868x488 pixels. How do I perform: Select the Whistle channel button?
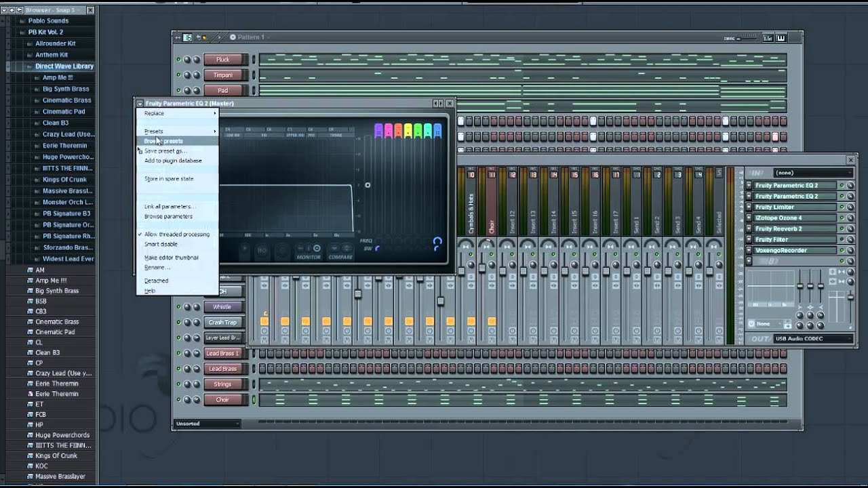coord(222,307)
